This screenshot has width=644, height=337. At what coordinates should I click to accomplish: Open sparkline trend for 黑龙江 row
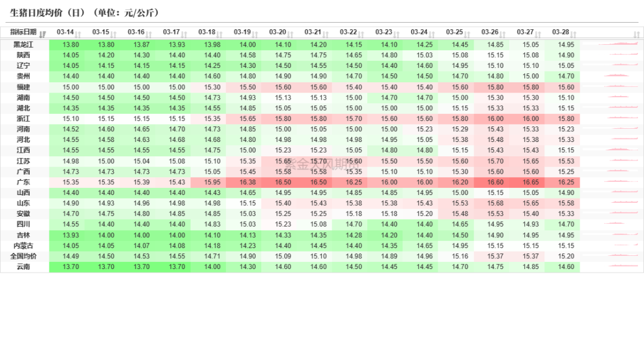(x=611, y=44)
